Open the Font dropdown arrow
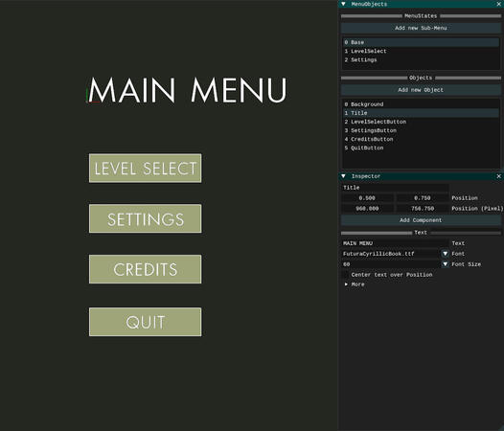Screen dimensions: 504x431 (x=445, y=254)
